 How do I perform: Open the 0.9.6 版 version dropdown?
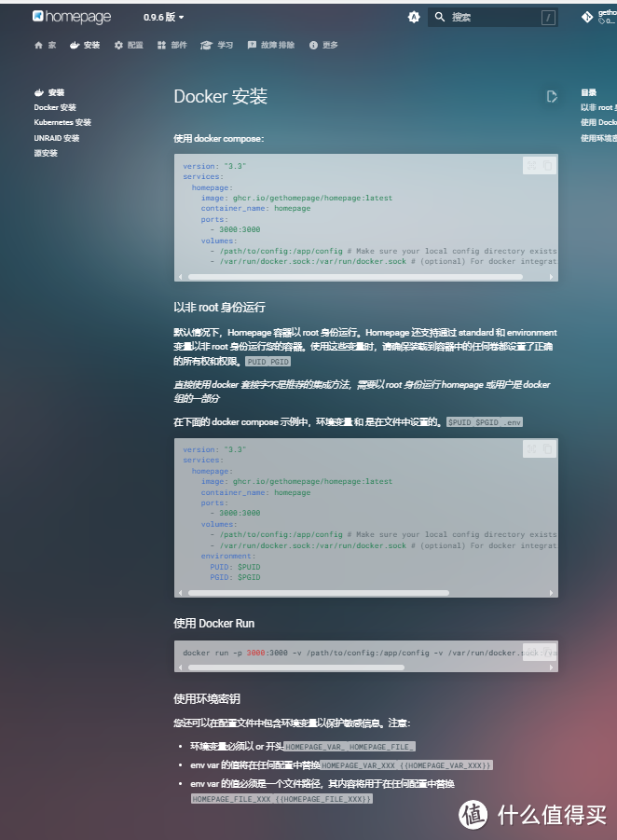[163, 17]
